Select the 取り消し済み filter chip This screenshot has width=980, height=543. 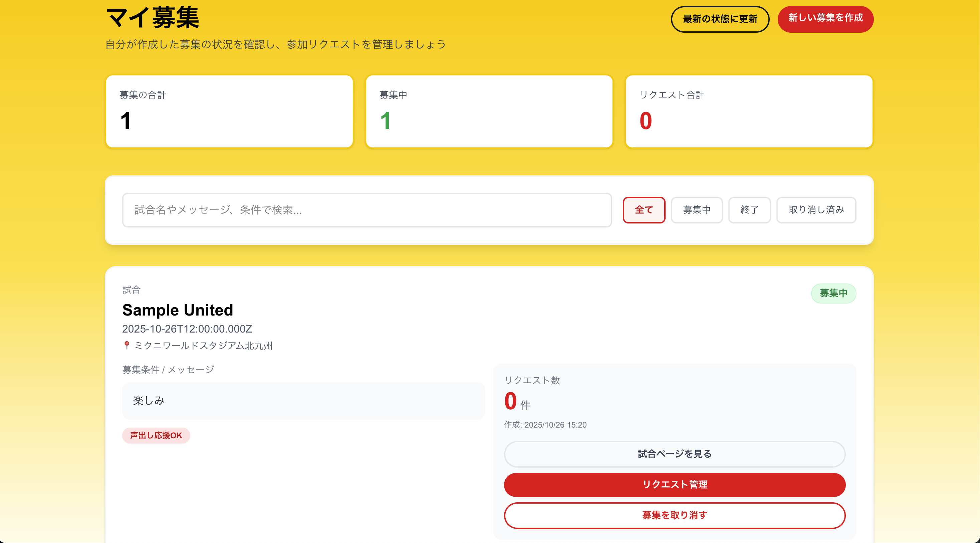pos(816,210)
